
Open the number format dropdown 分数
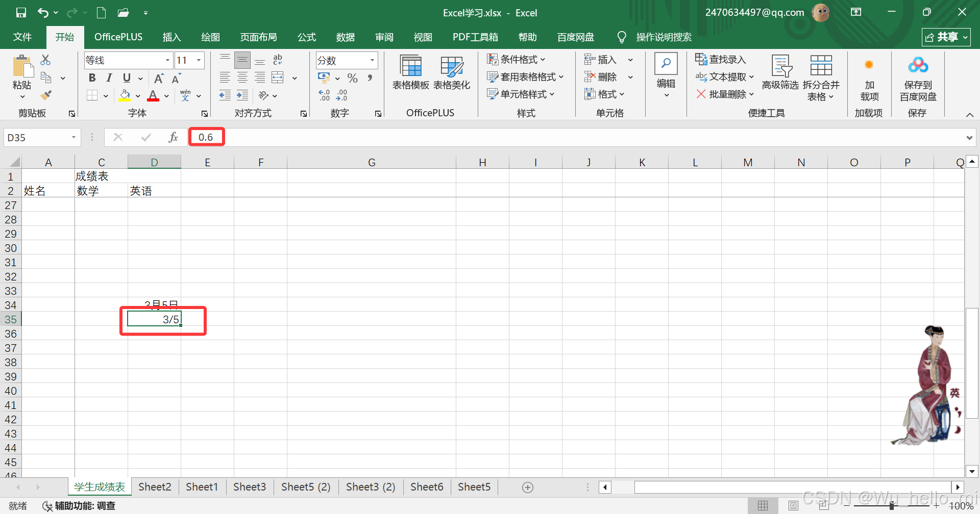pos(373,60)
